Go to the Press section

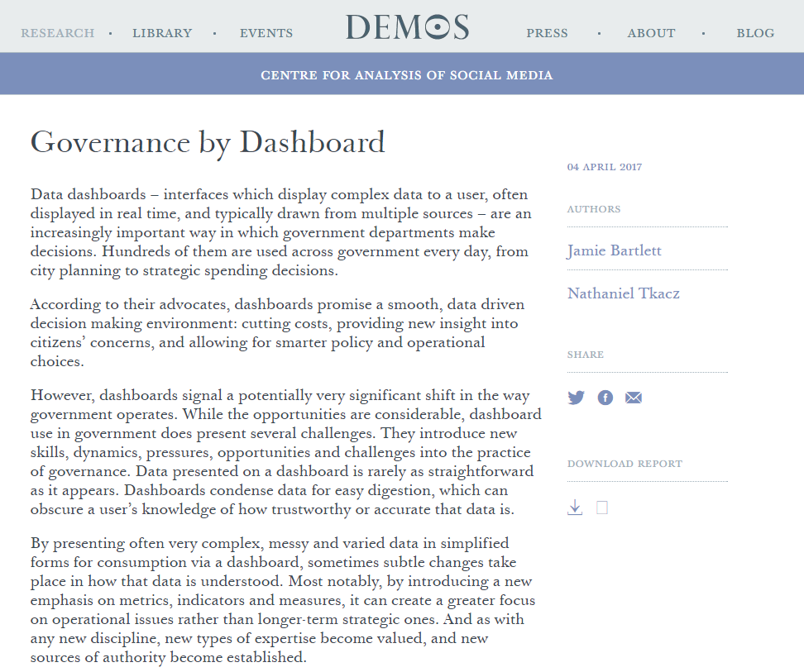click(x=547, y=33)
